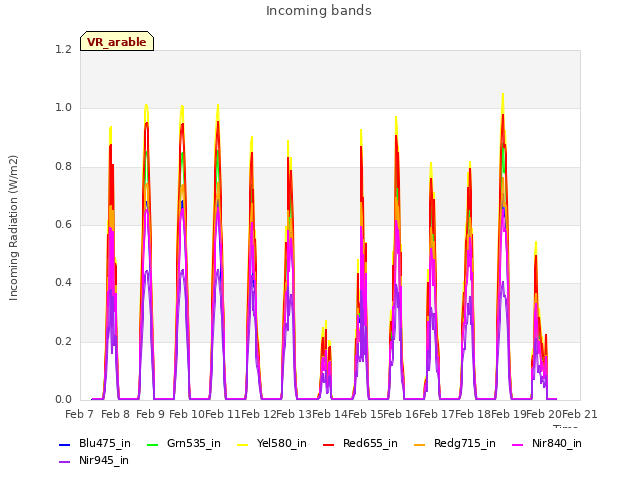The height and width of the screenshot is (480, 640).
Task: Click the red Red655_in legend color marker
Action: coord(329,444)
